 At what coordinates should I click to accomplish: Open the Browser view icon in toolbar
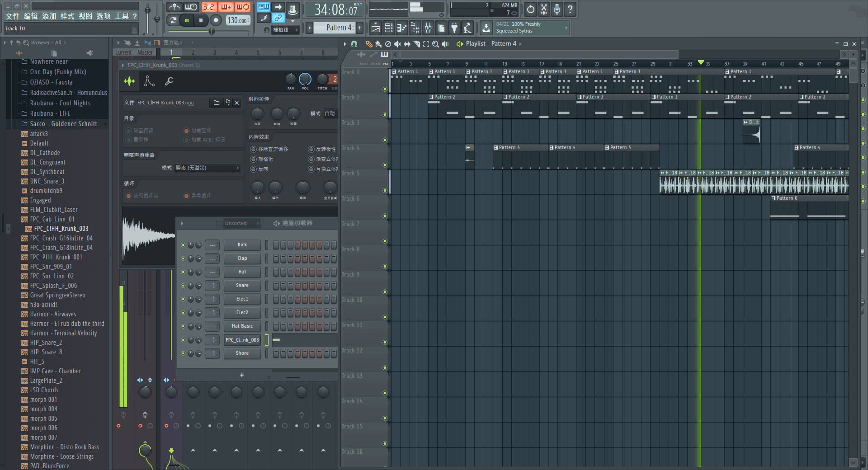(415, 28)
